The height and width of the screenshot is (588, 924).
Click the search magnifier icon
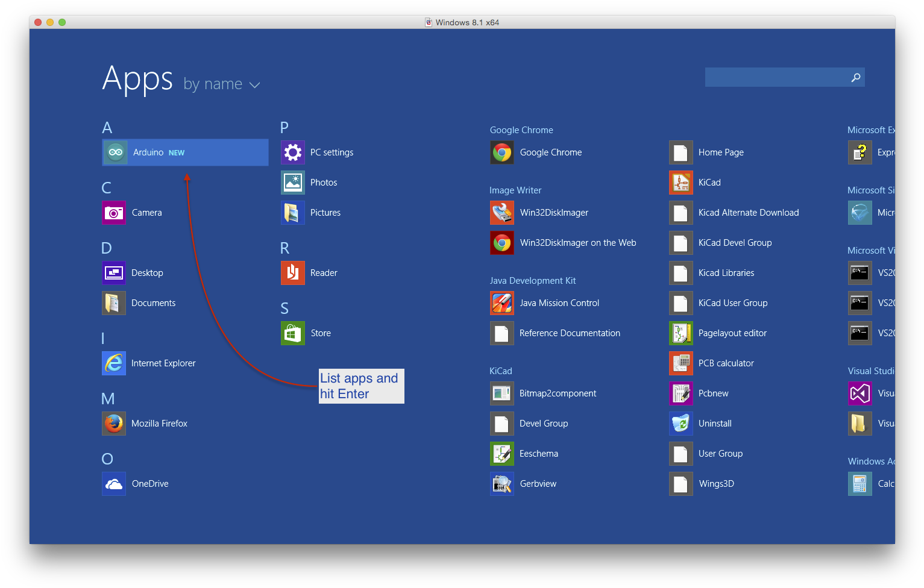[856, 77]
